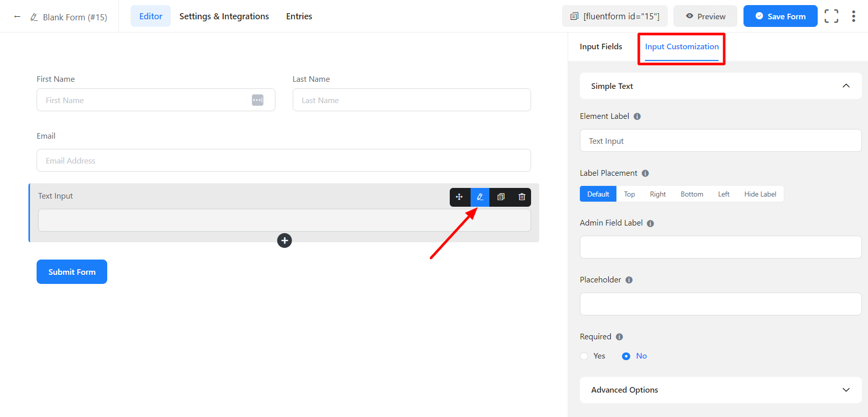Click the info icon beside Element Label
Image resolution: width=868 pixels, height=417 pixels.
tap(637, 116)
